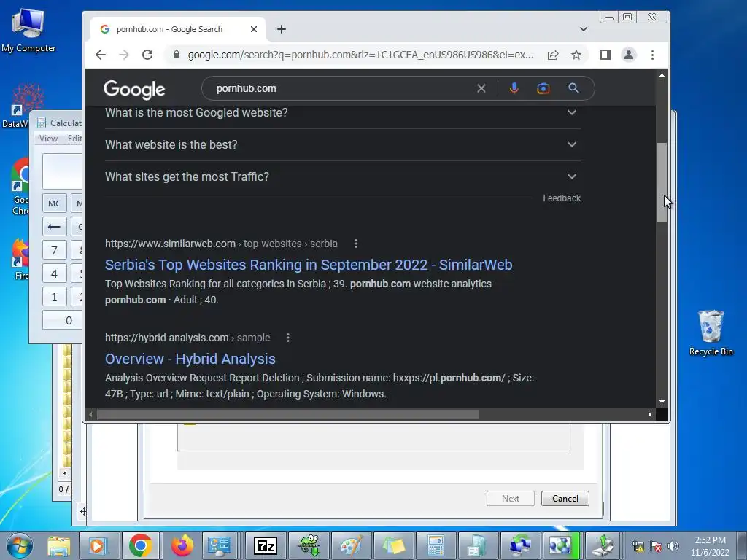Image resolution: width=747 pixels, height=560 pixels.
Task: Search by image with the camera icon
Action: (x=543, y=88)
